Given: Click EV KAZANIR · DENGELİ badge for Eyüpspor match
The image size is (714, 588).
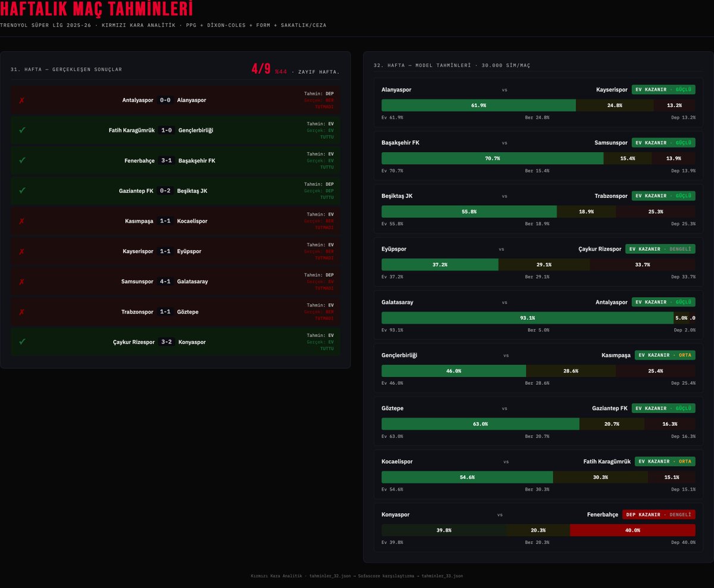Looking at the screenshot, I should pyautogui.click(x=660, y=249).
